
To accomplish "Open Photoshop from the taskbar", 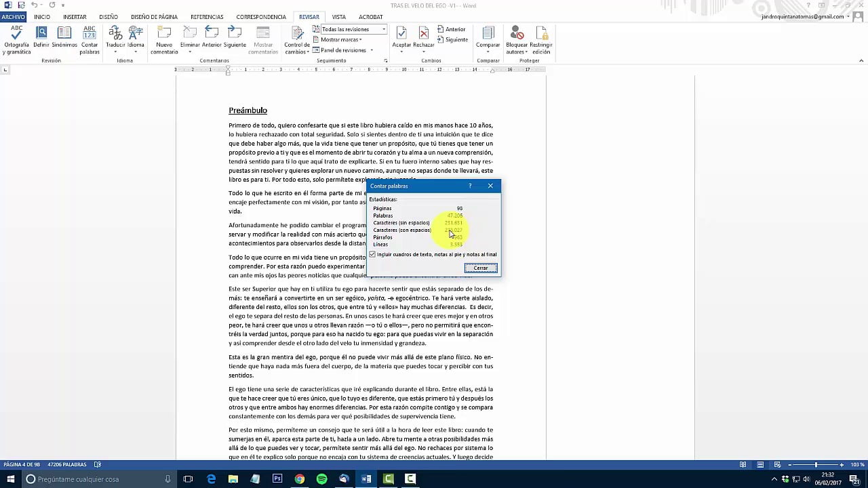I will (x=277, y=479).
